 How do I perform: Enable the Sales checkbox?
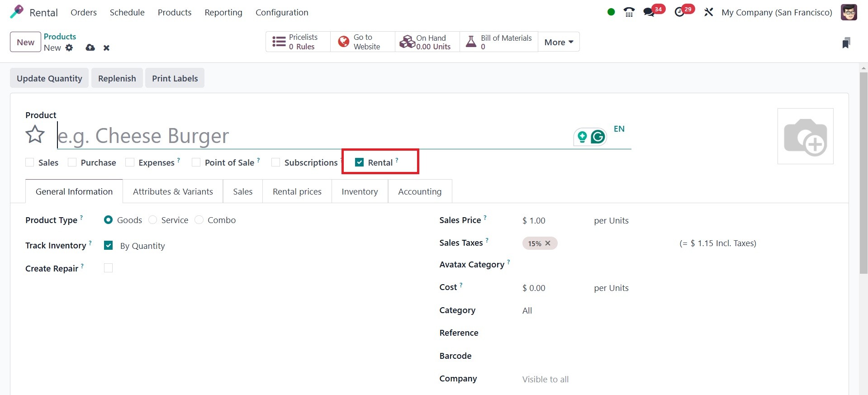[30, 162]
